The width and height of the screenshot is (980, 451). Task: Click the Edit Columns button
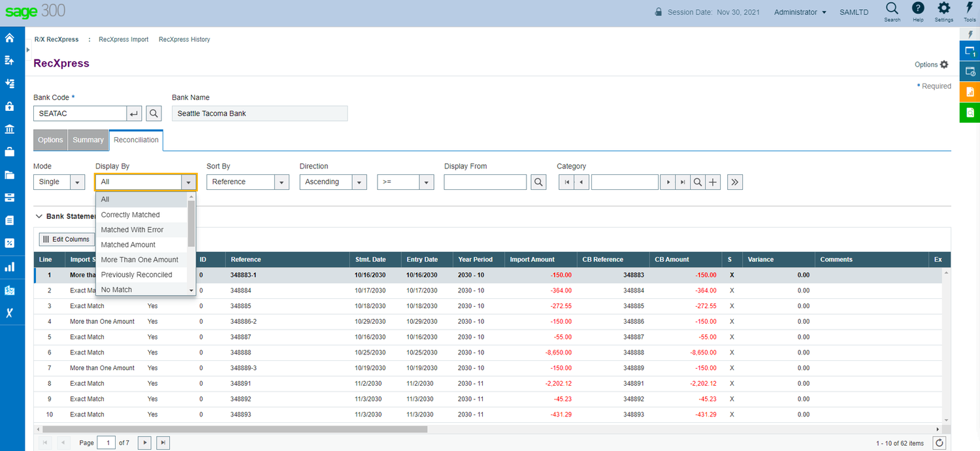[x=67, y=240]
